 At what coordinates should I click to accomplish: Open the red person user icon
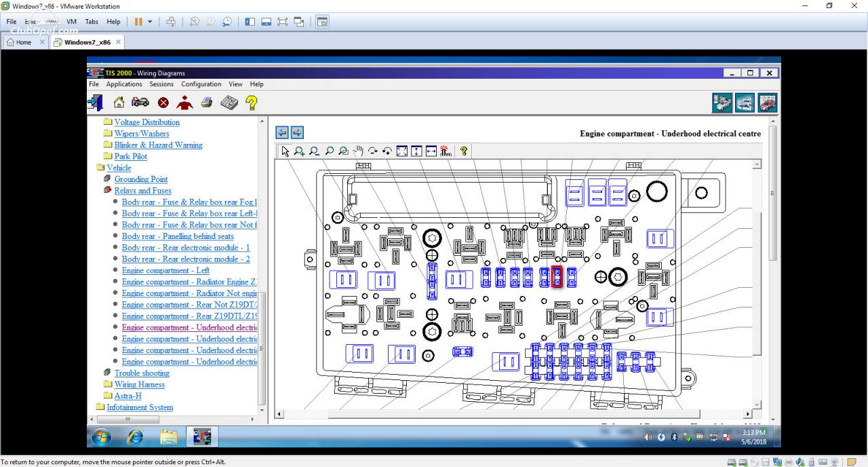coord(184,102)
